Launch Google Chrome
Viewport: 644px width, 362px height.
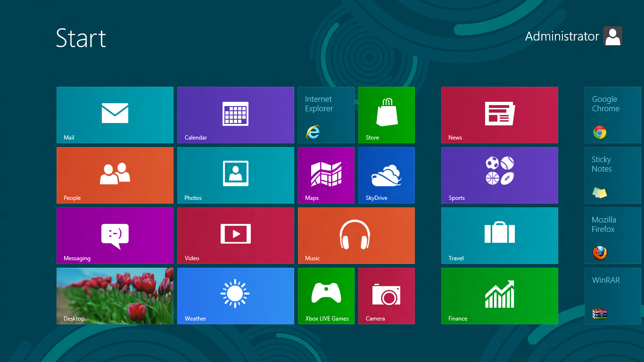click(612, 115)
